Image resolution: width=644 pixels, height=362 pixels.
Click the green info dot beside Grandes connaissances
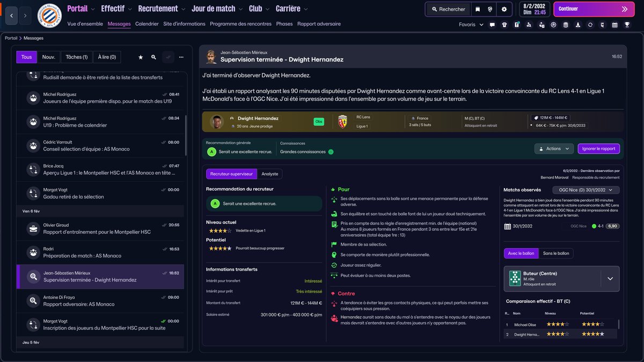[331, 152]
